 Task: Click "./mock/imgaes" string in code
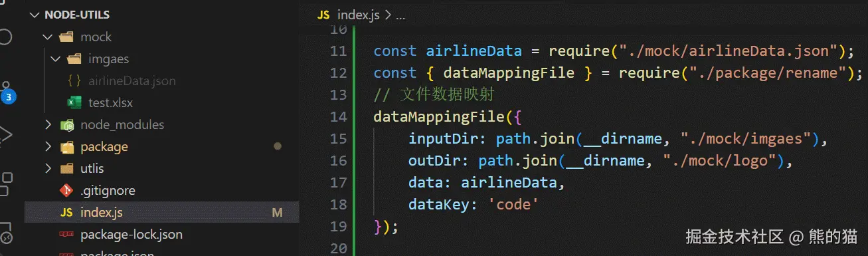click(747, 139)
